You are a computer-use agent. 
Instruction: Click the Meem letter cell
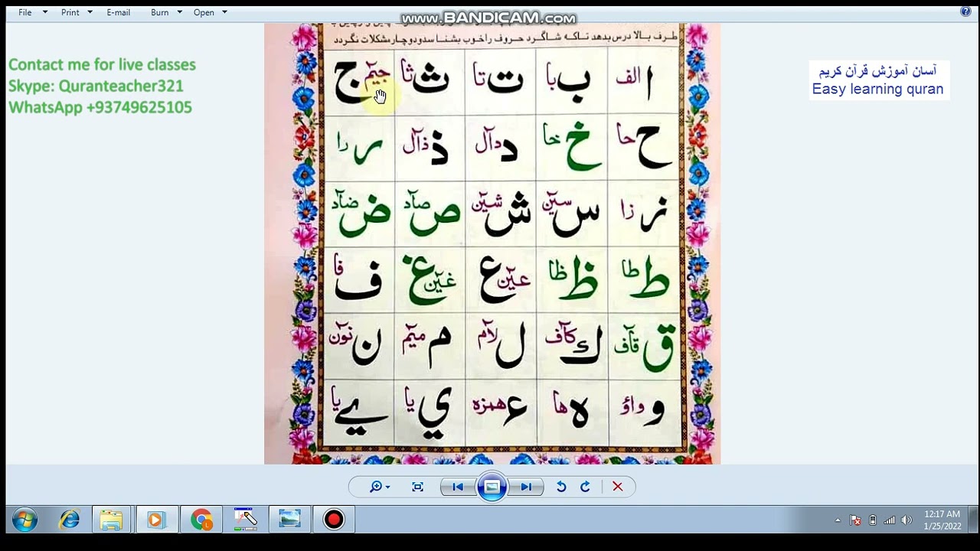[430, 346]
